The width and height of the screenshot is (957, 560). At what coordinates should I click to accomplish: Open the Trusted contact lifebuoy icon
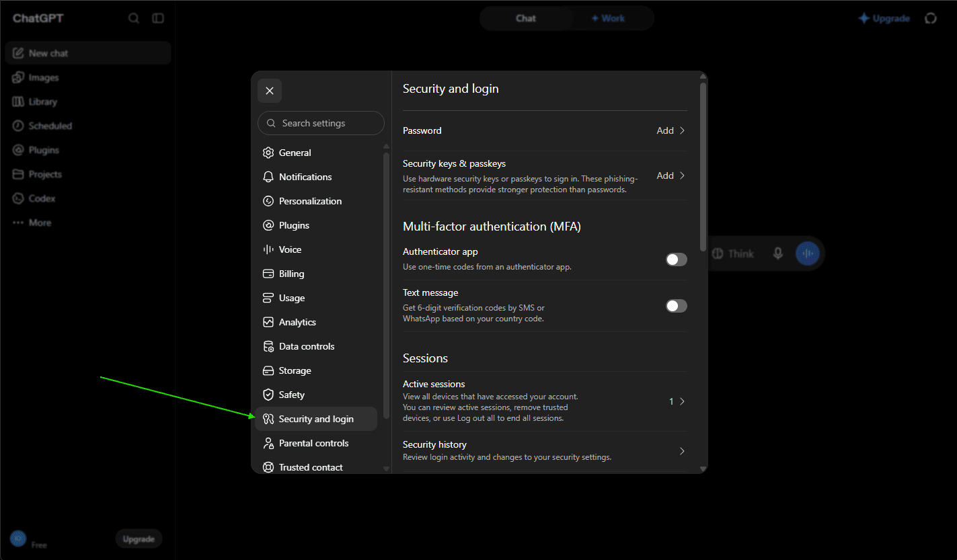(x=268, y=467)
